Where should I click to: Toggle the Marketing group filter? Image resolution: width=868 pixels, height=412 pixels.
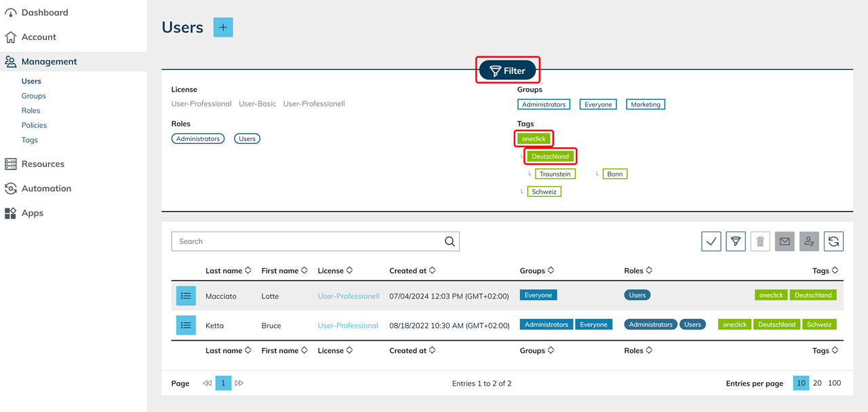coord(645,105)
